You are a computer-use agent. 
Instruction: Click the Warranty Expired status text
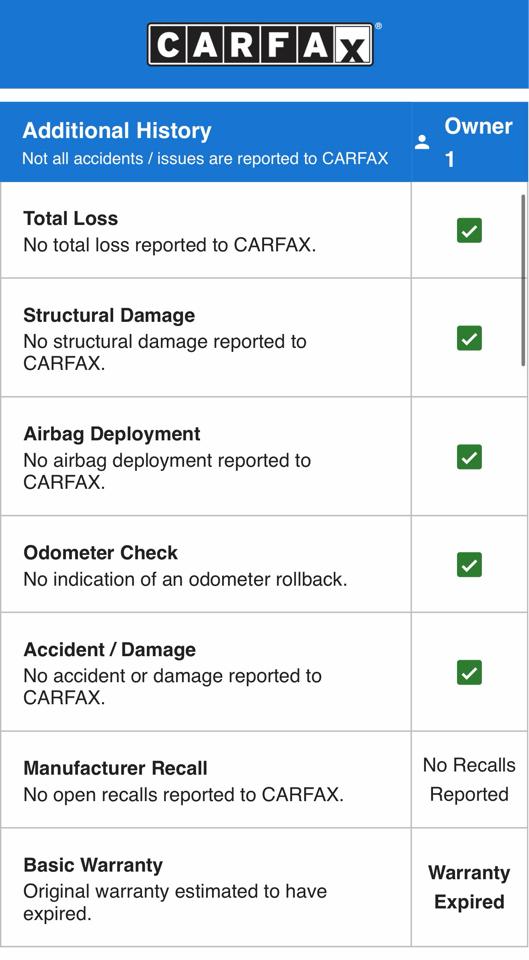click(x=469, y=887)
